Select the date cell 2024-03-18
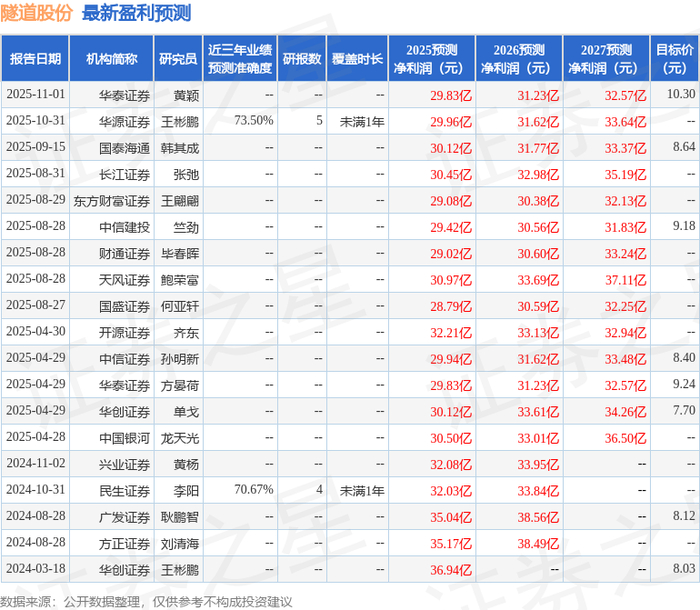Viewport: 700px width, 610px height. pos(36,568)
